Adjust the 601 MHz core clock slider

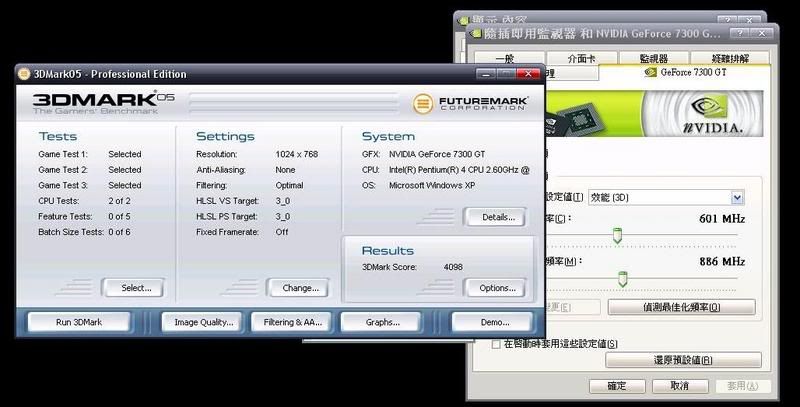(x=617, y=235)
